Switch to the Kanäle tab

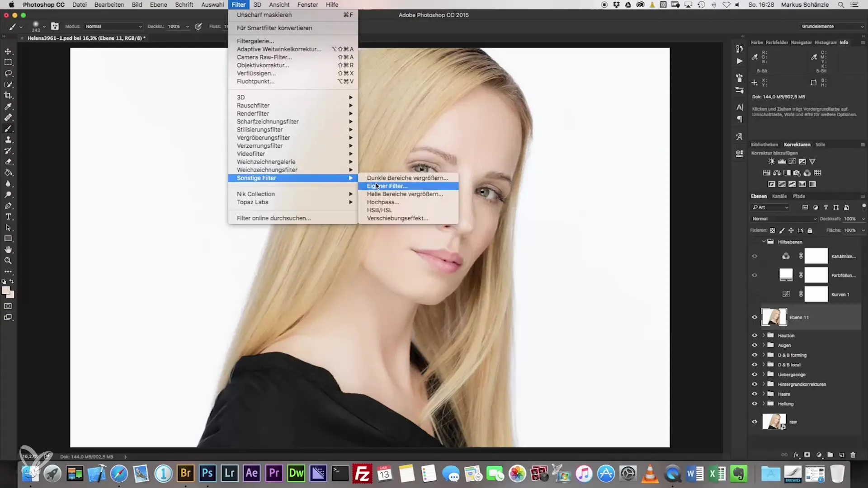(x=779, y=196)
